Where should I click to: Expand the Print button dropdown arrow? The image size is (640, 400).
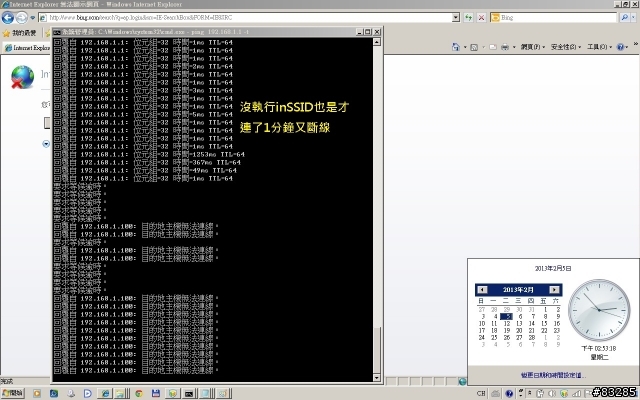tap(514, 47)
